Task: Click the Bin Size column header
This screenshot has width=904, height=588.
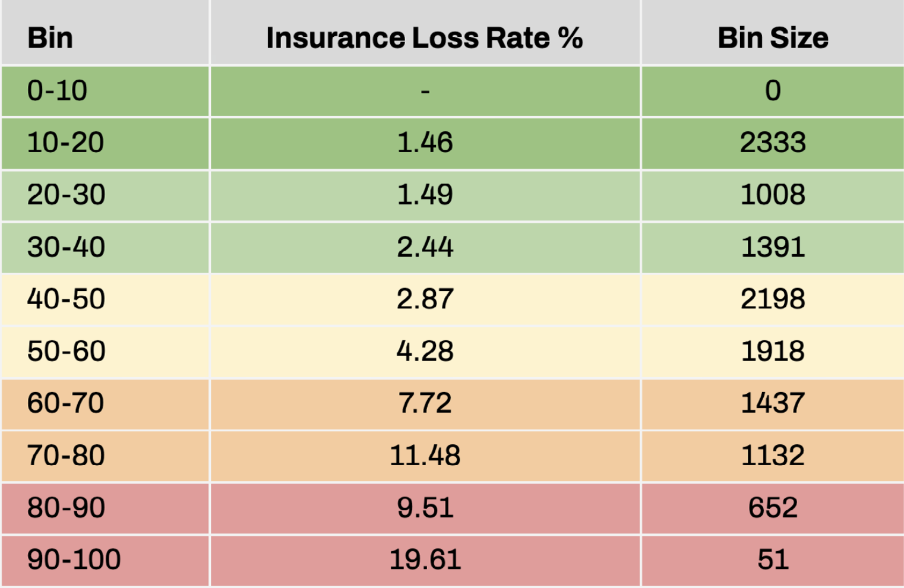Action: pyautogui.click(x=772, y=38)
